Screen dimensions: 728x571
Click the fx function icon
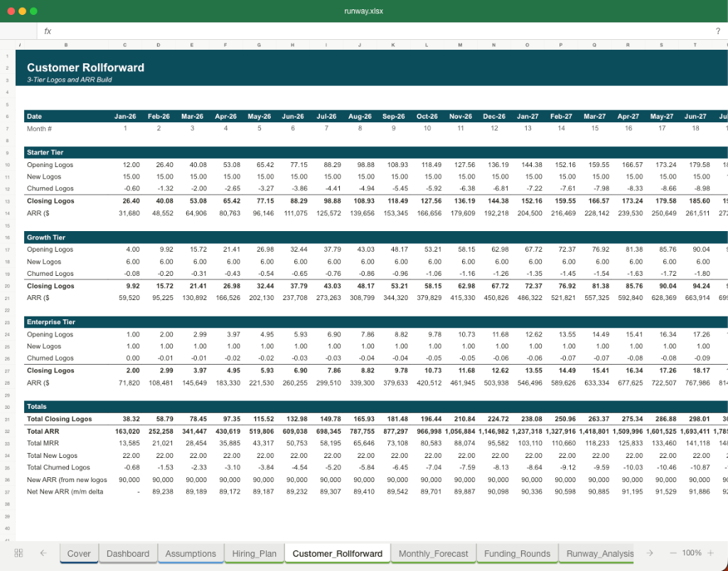point(48,31)
